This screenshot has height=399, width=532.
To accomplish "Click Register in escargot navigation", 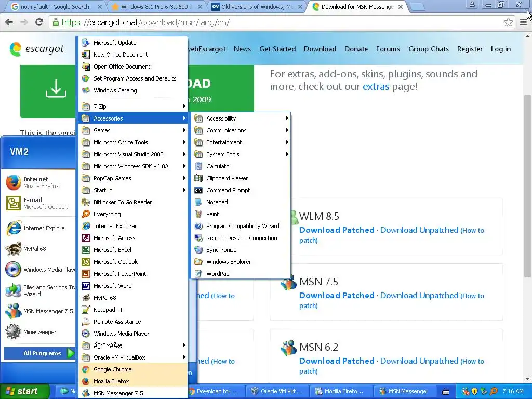I will coord(470,49).
